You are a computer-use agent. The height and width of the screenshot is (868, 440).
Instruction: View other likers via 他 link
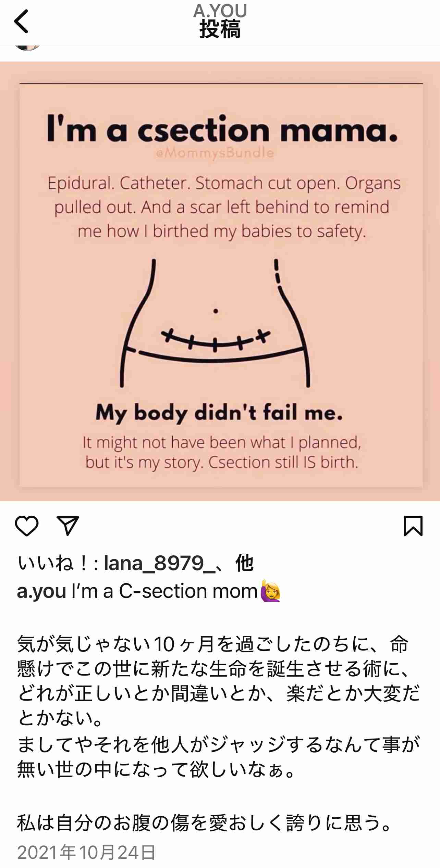point(244,563)
